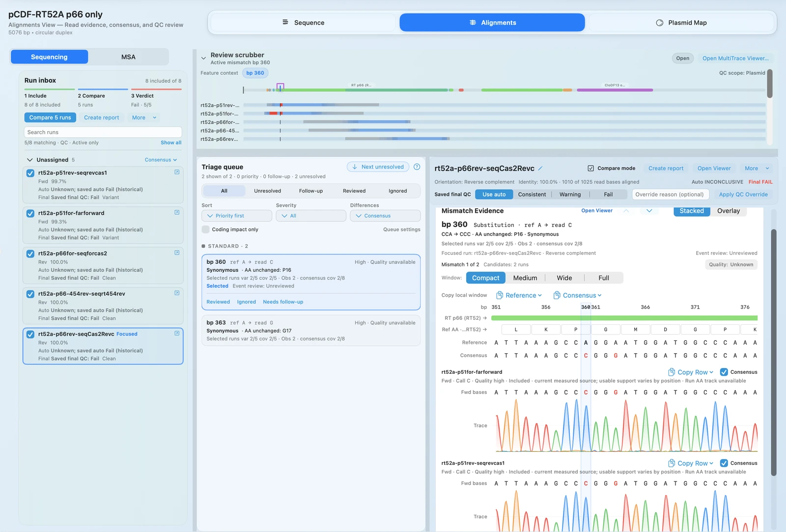Screen dimensions: 786x532
Task: Open the More dropdown in Run inbox
Action: (144, 117)
